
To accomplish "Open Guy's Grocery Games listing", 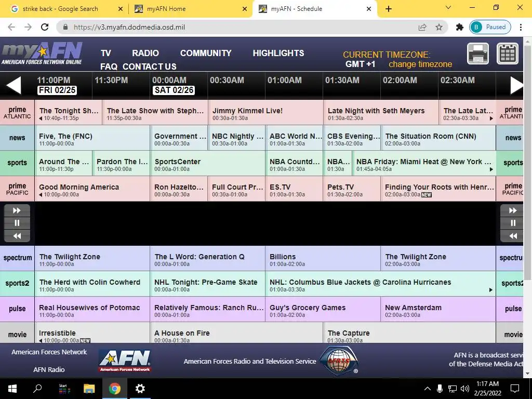I will 323,309.
